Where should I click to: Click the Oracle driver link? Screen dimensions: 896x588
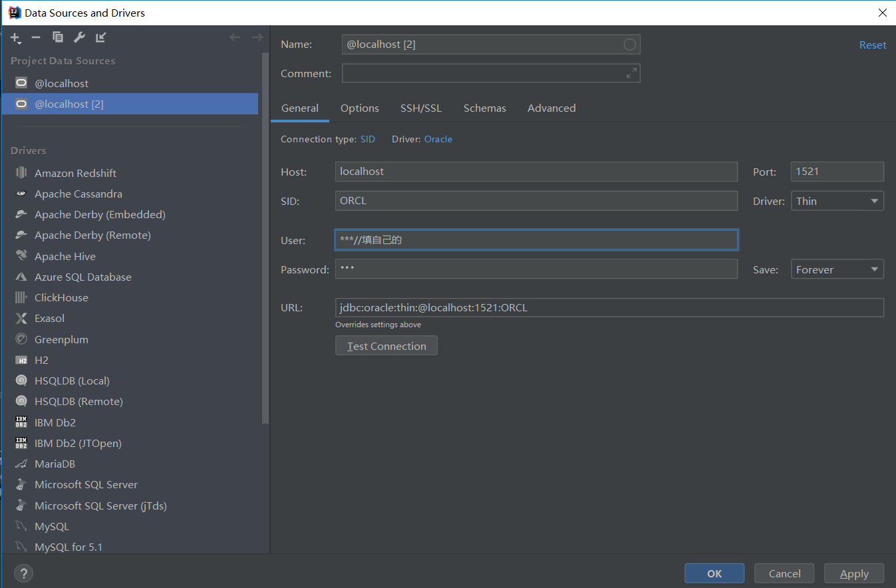point(438,139)
